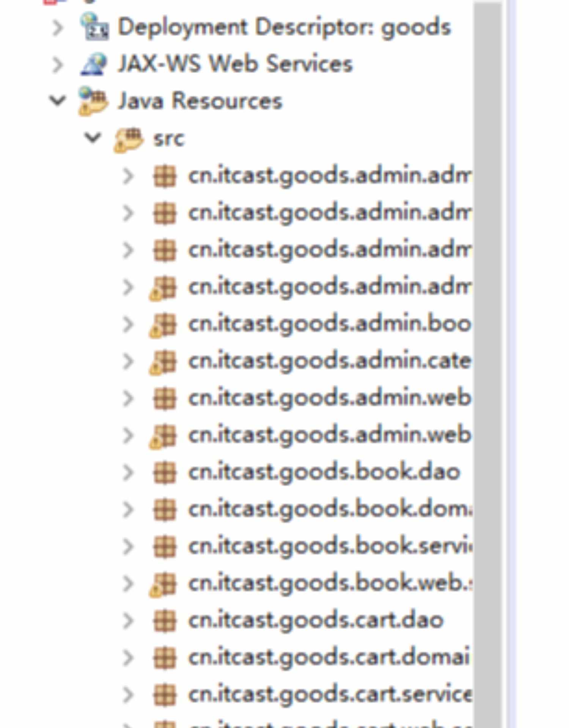This screenshot has height=728, width=569.
Task: Expand unmarked cn.itcast.goods.admin.web package
Action: click(128, 399)
